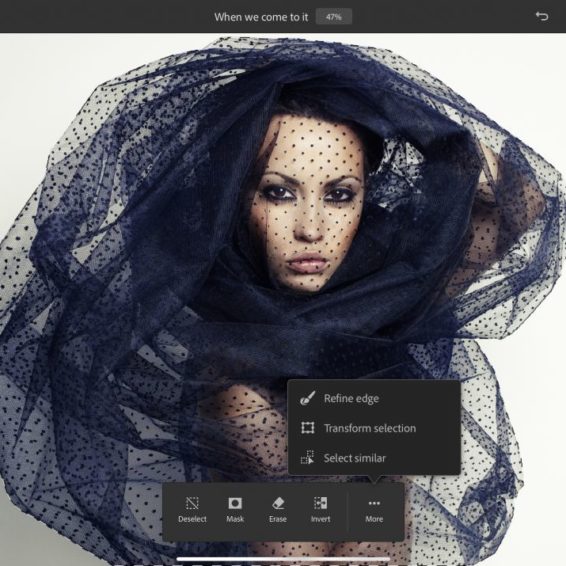Click the Select similar icon
This screenshot has height=566, width=566.
(308, 457)
